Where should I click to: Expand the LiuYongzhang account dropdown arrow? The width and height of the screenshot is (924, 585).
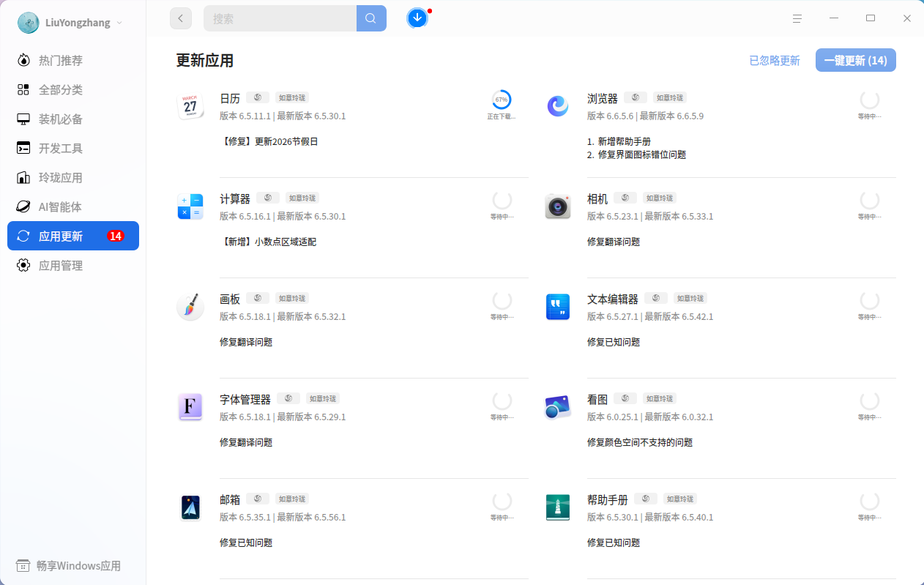[119, 23]
